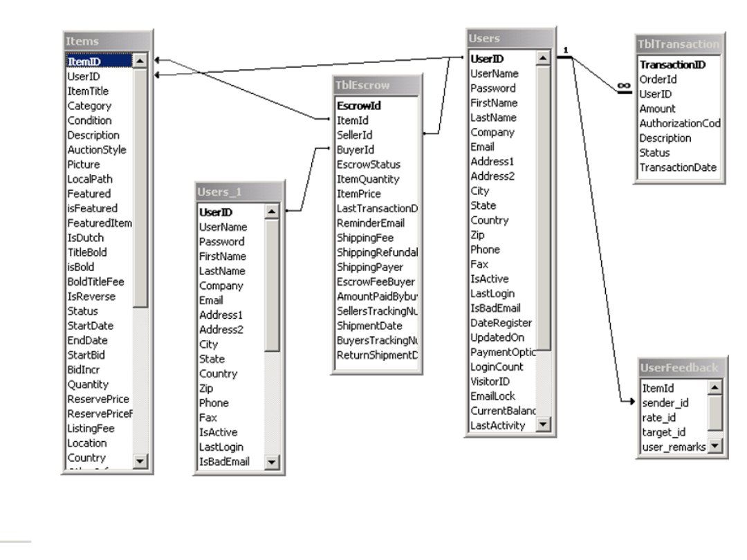Select the TransactionID field in TblTransaction

pos(672,64)
